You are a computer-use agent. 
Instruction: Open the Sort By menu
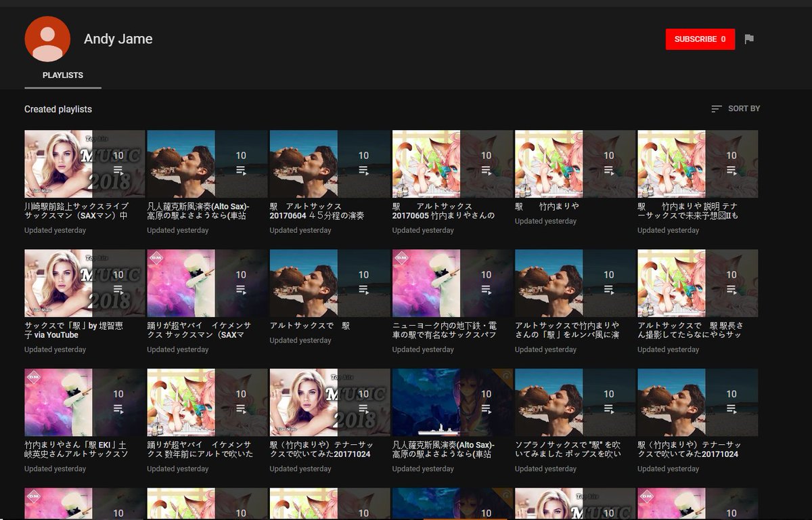[x=736, y=108]
